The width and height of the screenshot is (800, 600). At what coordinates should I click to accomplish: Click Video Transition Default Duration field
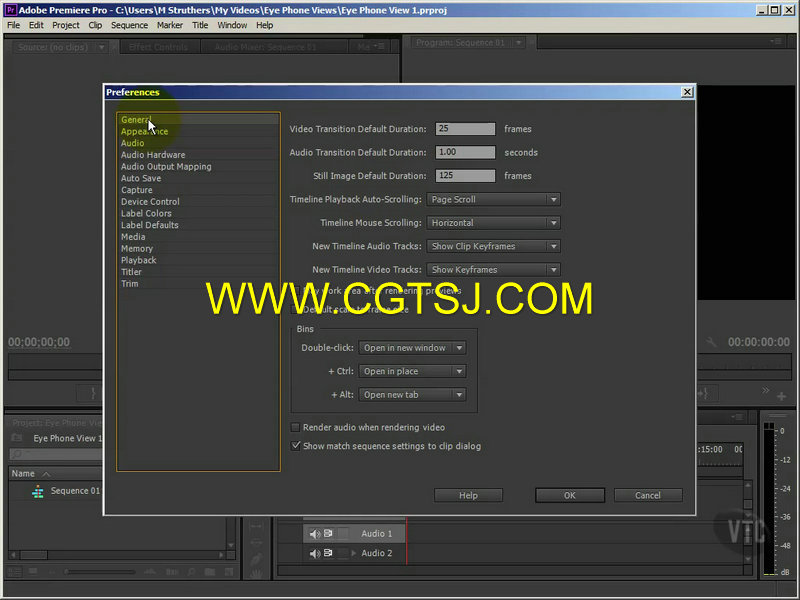465,129
